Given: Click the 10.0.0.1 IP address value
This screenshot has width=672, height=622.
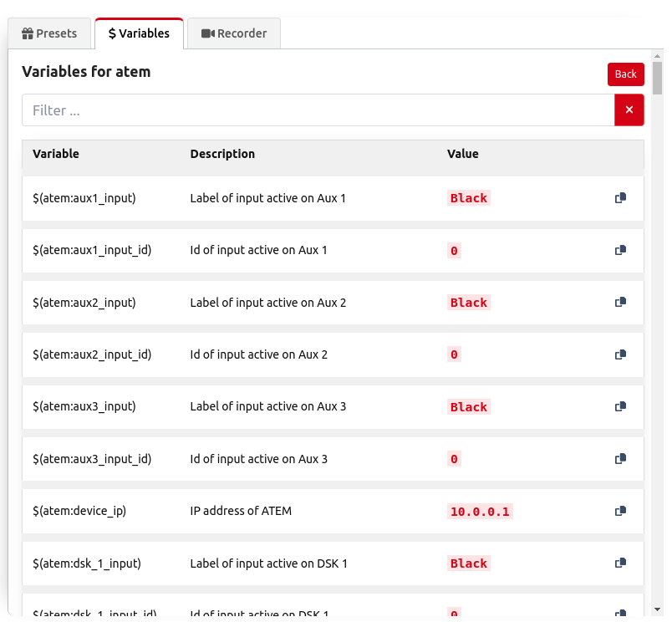Looking at the screenshot, I should (x=480, y=512).
